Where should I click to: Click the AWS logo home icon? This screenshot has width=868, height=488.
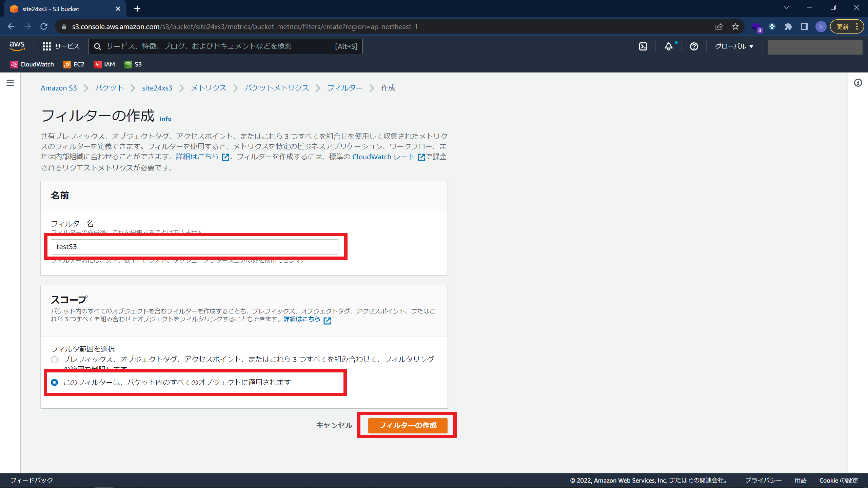(17, 46)
